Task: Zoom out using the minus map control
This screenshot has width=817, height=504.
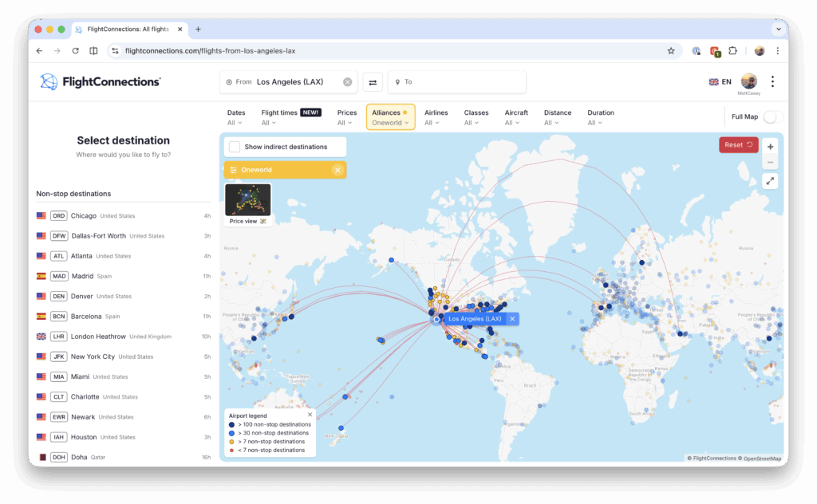Action: point(769,163)
